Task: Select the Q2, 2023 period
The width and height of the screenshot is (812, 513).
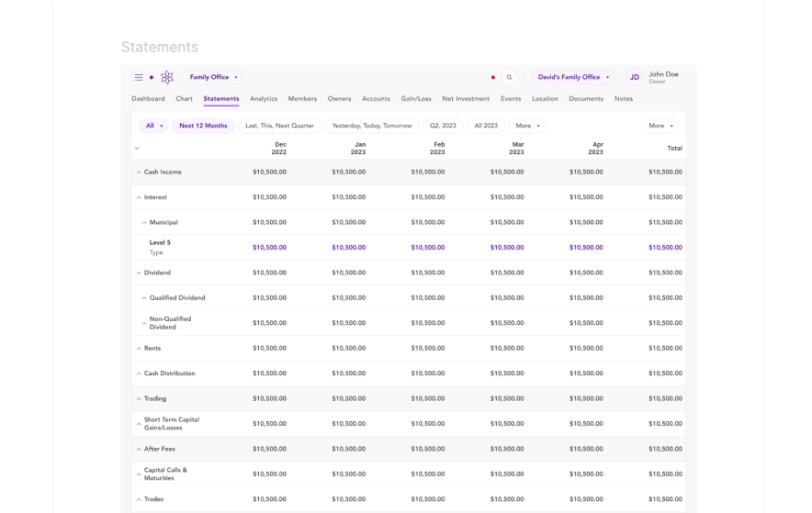Action: pos(443,126)
